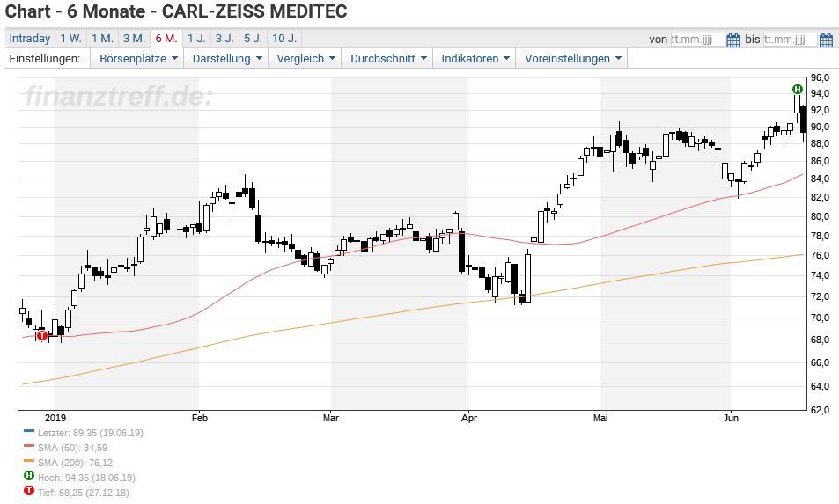Click the orange SMA (200) legend swatch

pos(29,461)
